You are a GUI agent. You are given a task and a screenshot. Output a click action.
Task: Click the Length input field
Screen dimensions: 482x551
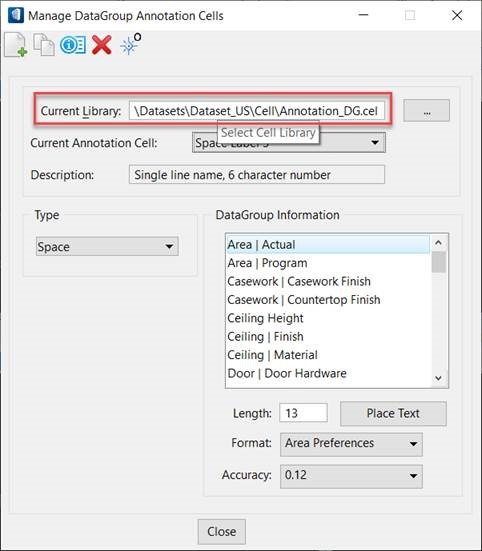[x=304, y=413]
